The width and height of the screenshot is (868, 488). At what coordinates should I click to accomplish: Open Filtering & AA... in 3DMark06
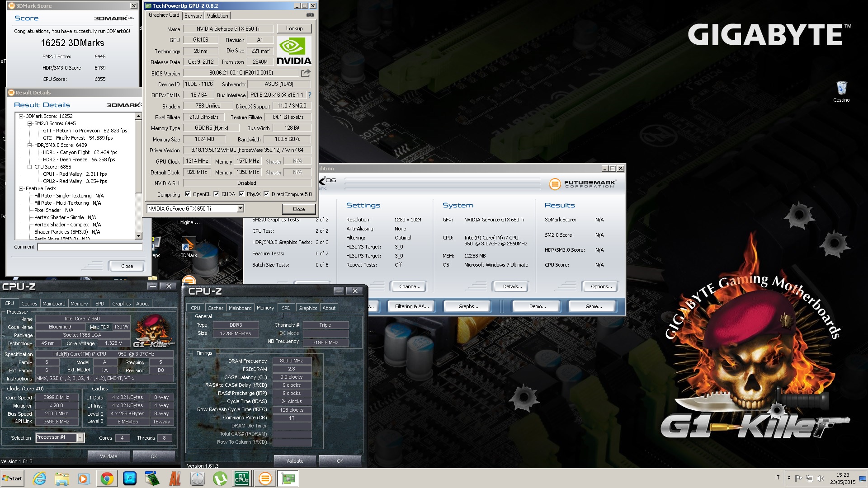tap(411, 306)
